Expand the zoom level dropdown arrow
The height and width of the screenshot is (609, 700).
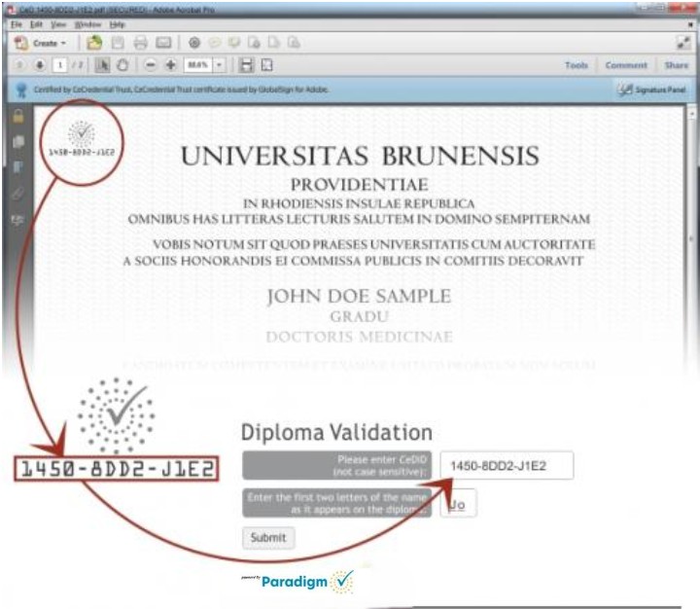[x=219, y=65]
